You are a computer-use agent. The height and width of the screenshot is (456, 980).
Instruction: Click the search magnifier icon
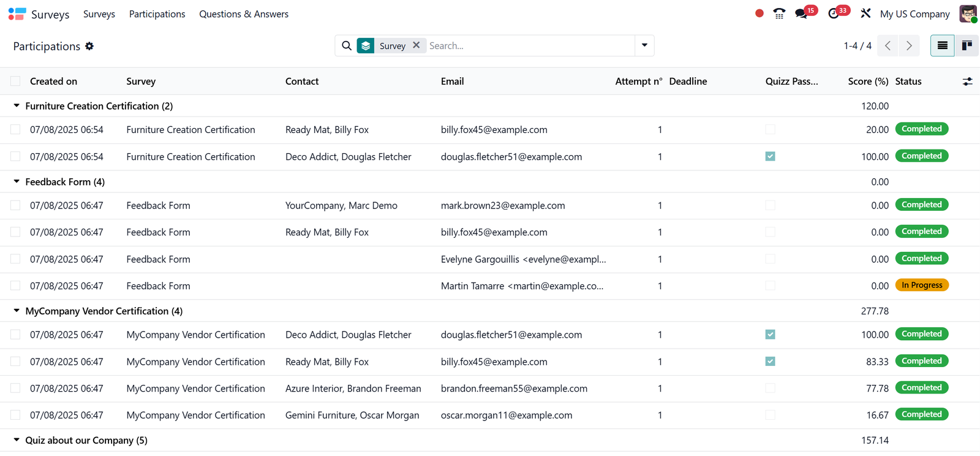click(347, 45)
